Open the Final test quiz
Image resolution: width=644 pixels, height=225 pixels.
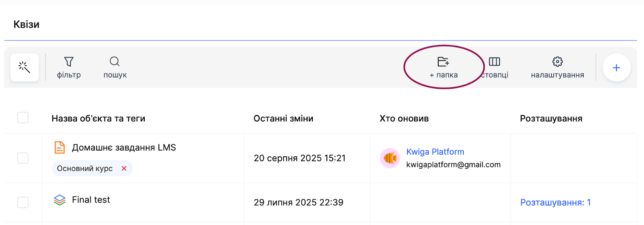pos(91,200)
